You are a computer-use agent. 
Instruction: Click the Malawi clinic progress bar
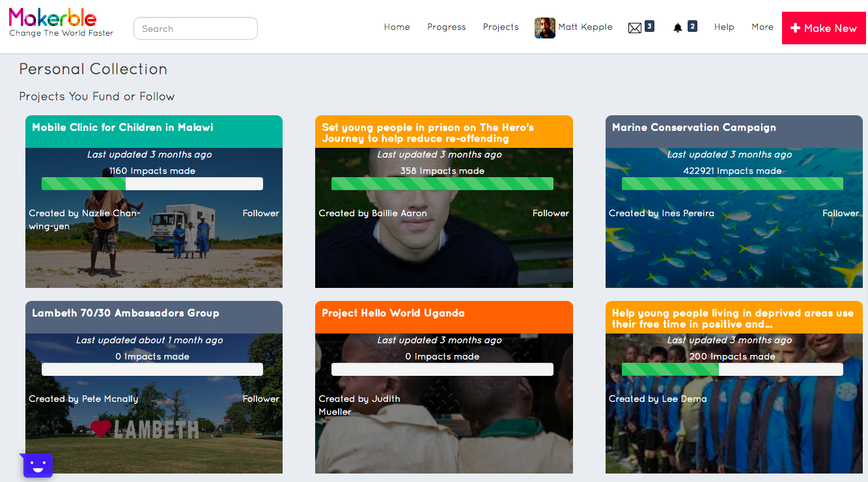tap(152, 184)
